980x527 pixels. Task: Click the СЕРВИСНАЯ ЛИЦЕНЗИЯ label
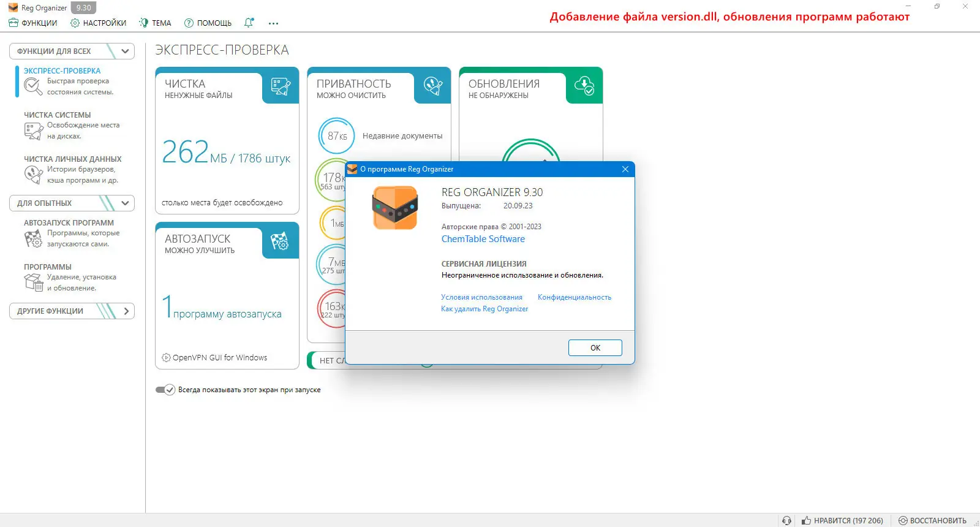484,264
